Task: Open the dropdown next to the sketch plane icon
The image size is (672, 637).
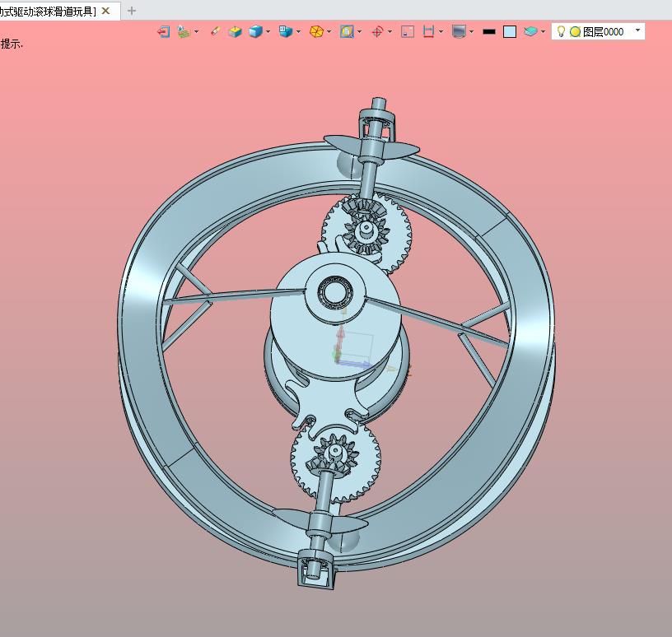Action: click(196, 32)
